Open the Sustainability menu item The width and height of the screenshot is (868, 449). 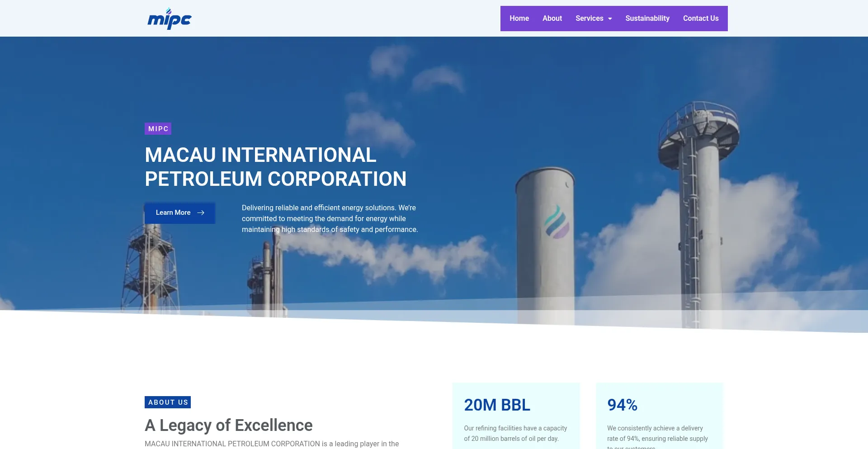[647, 19]
